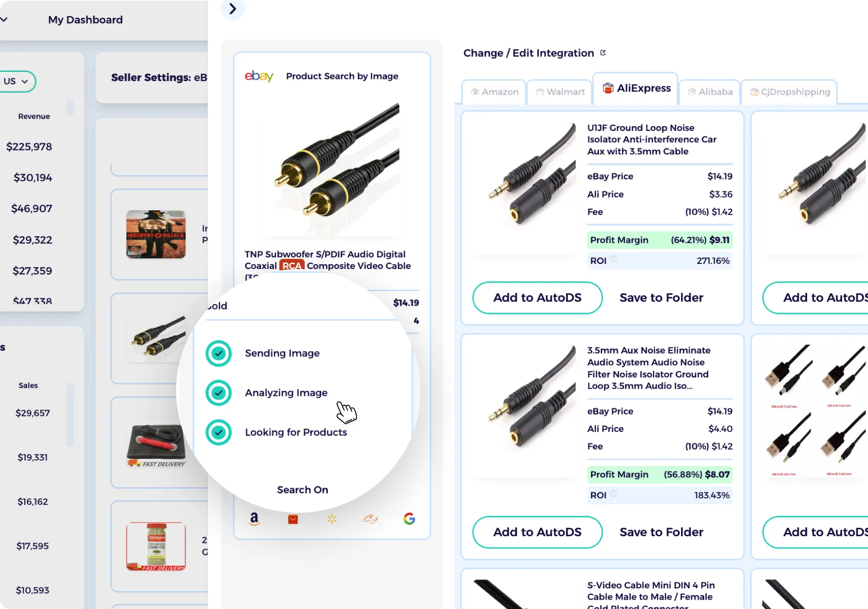Open external link icon beside Change / Edit Integration
Screen dimensions: 868x609
(x=603, y=53)
